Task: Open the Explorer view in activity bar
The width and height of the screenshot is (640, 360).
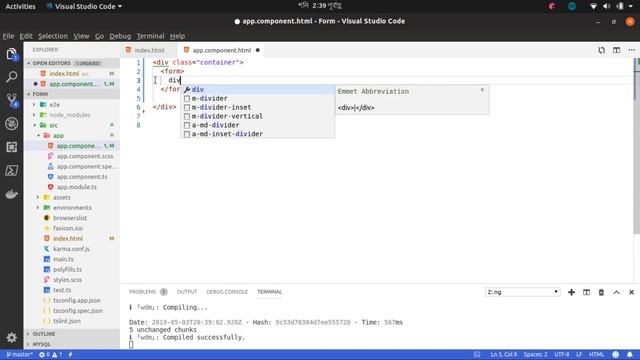Action: click(11, 54)
